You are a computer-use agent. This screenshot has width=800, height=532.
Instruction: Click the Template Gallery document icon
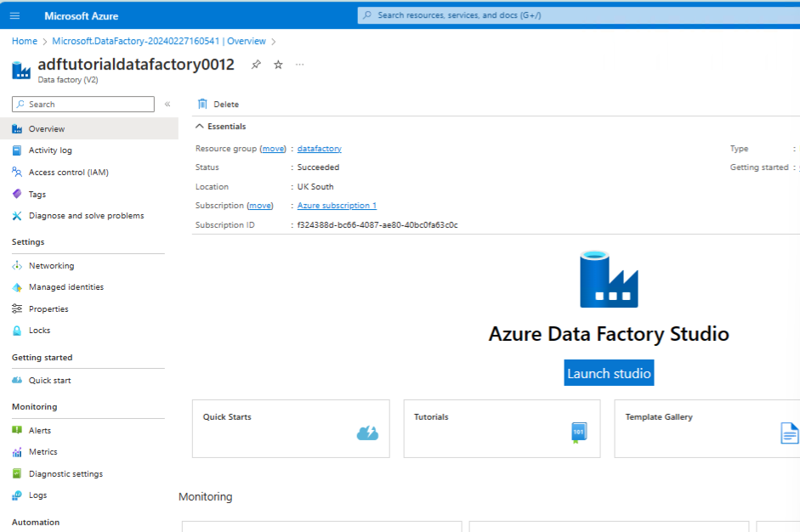pos(789,433)
